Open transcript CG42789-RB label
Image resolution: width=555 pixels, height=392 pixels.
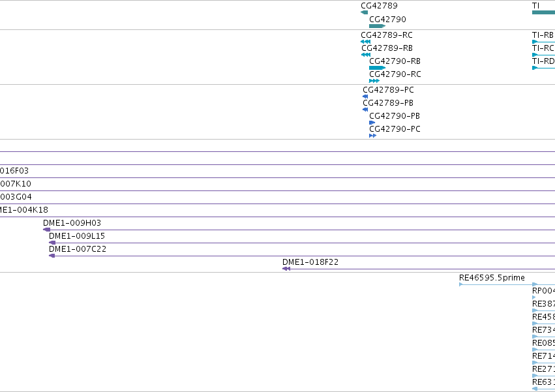tap(387, 48)
